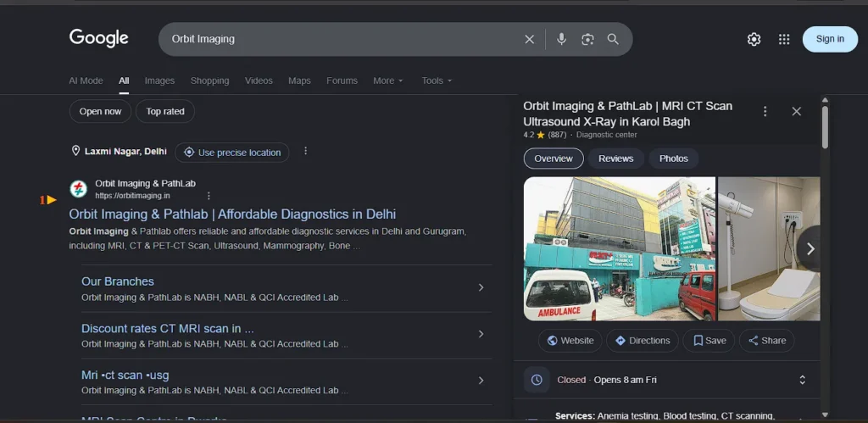Toggle the Open now filter chip

click(100, 111)
